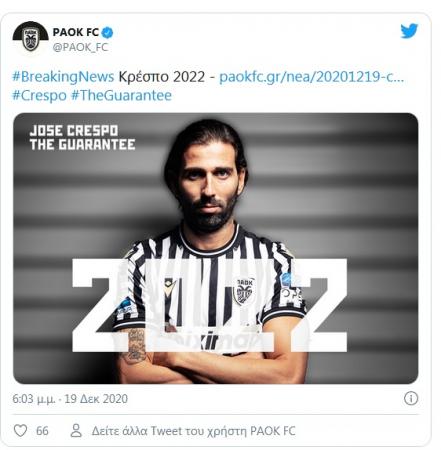The width and height of the screenshot is (441, 450).
Task: Click the blue verified badge
Action: tap(107, 33)
